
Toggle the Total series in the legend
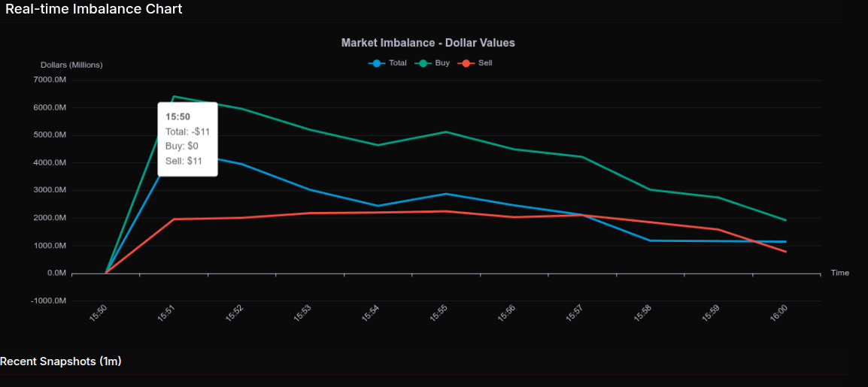coord(397,63)
